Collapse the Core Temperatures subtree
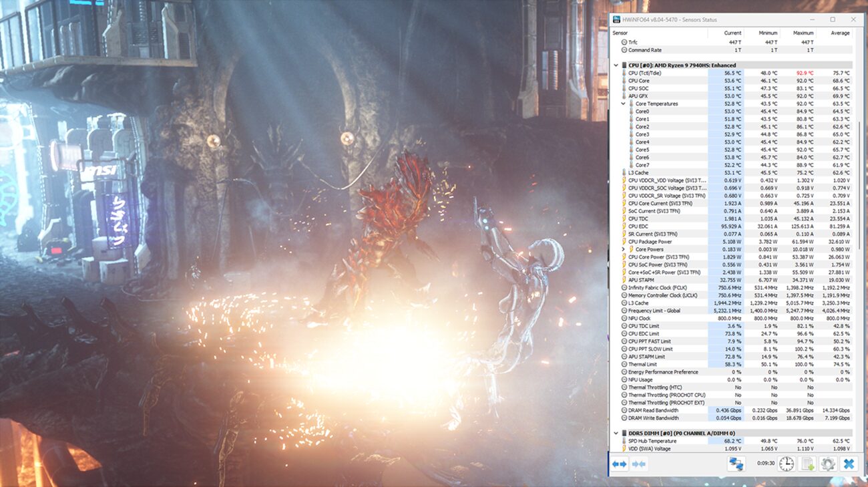Image resolution: width=868 pixels, height=487 pixels. (624, 104)
